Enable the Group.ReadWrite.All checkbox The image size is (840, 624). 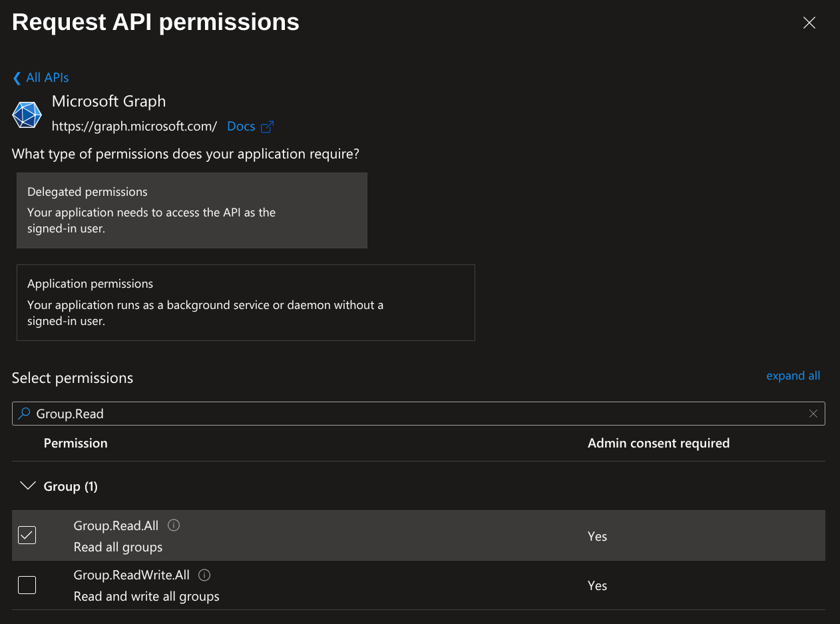[x=27, y=585]
